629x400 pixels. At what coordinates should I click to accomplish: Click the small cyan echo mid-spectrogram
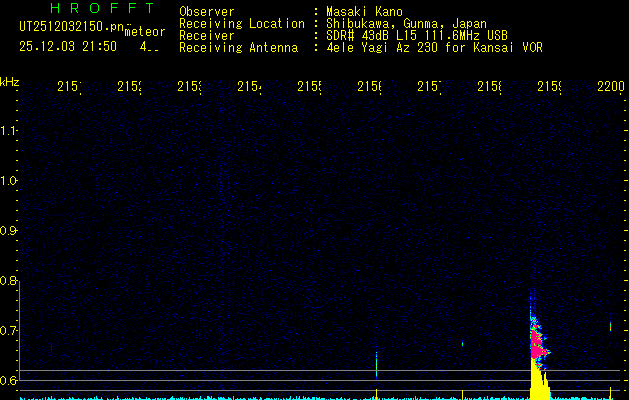click(376, 359)
